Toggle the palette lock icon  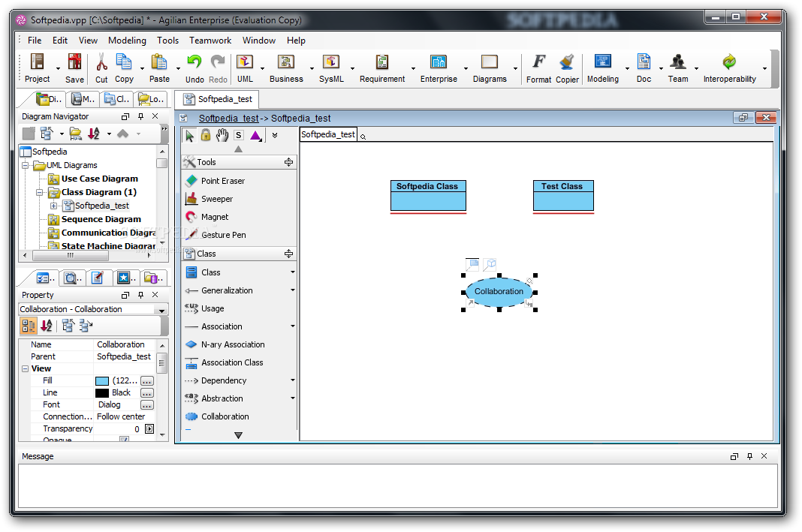(x=206, y=135)
